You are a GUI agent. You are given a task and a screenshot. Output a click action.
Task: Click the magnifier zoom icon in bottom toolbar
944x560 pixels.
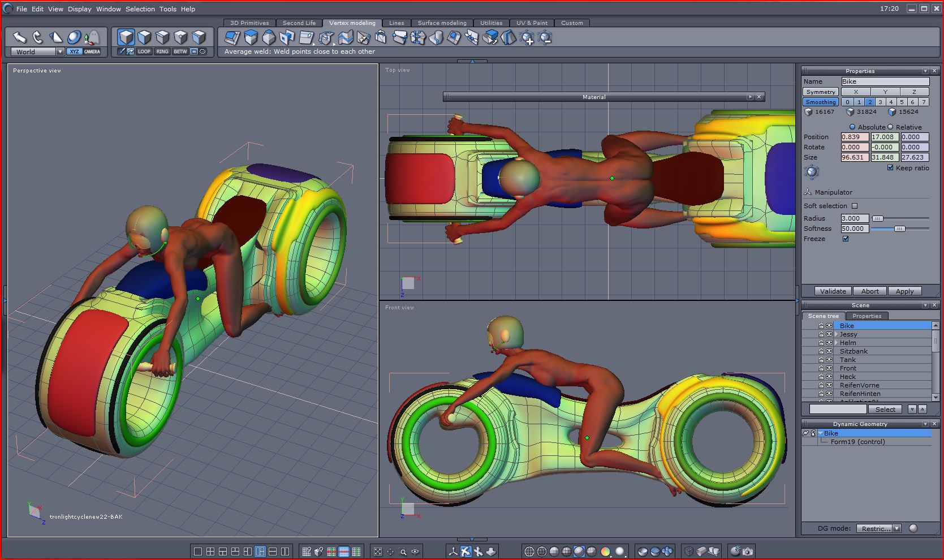[x=403, y=552]
